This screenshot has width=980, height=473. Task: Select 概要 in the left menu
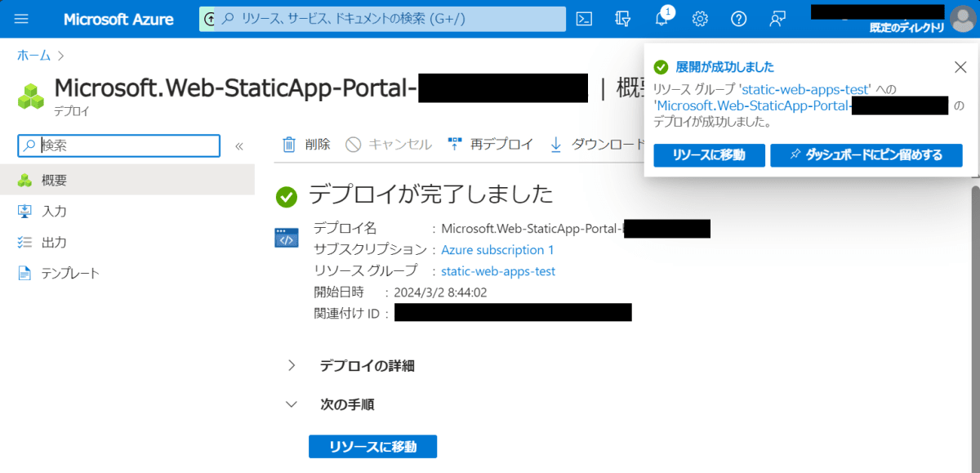pyautogui.click(x=127, y=181)
